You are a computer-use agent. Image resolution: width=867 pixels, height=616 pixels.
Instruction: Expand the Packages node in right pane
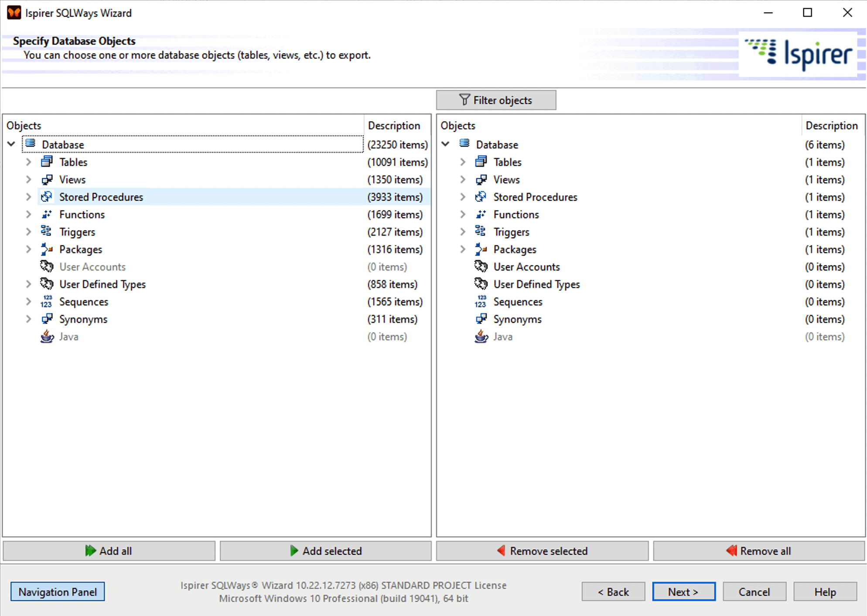[463, 249]
